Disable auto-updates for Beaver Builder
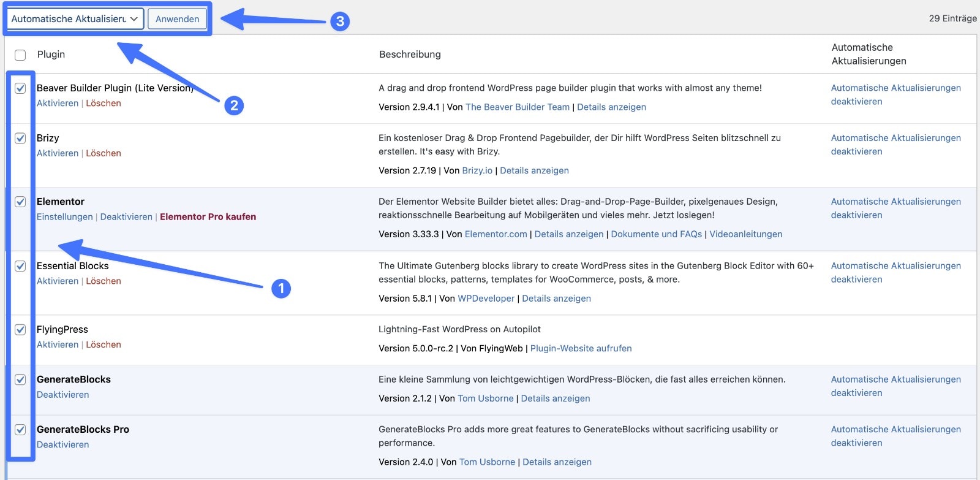Viewport: 980px width, 480px height. tap(896, 95)
